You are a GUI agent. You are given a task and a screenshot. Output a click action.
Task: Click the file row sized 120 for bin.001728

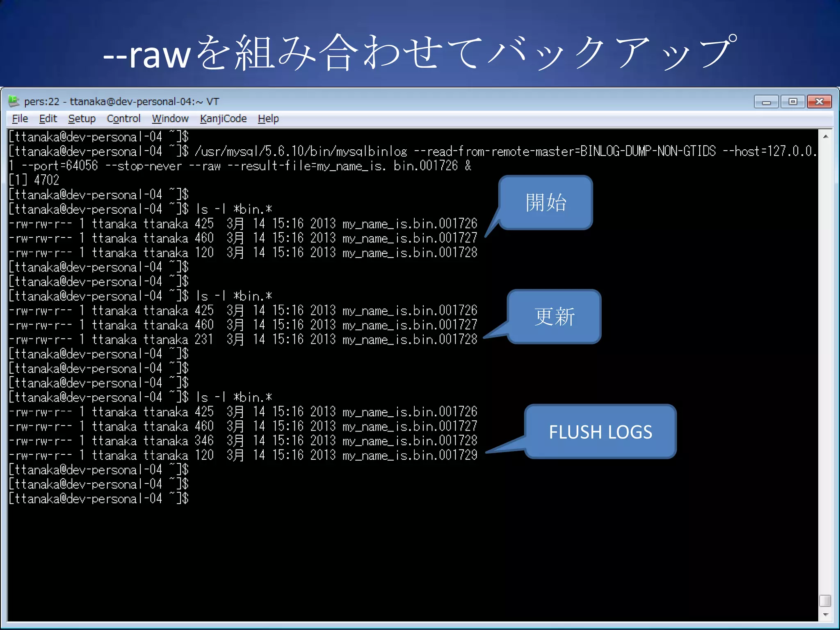(243, 253)
